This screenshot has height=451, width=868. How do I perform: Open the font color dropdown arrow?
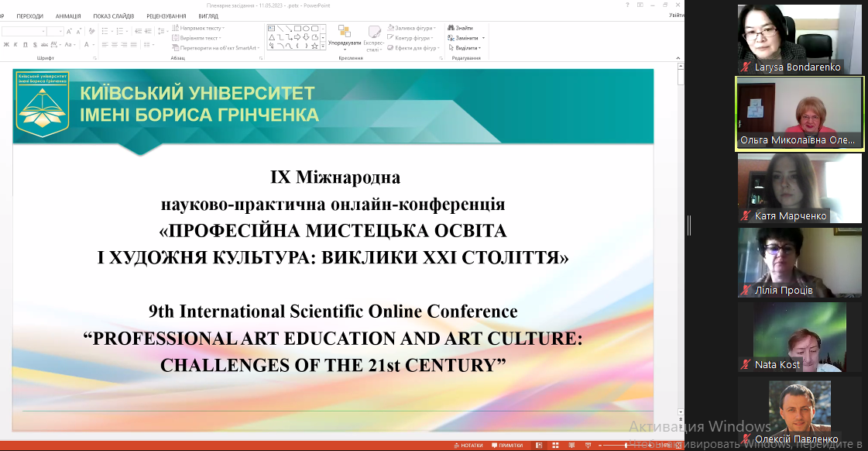[x=92, y=45]
